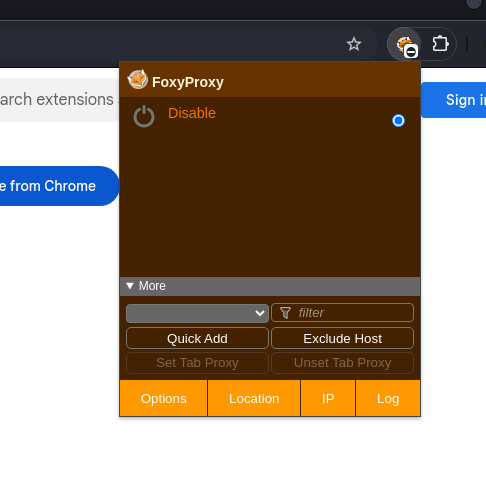This screenshot has height=481, width=486.
Task: Click the Exclude Host button
Action: 343,338
